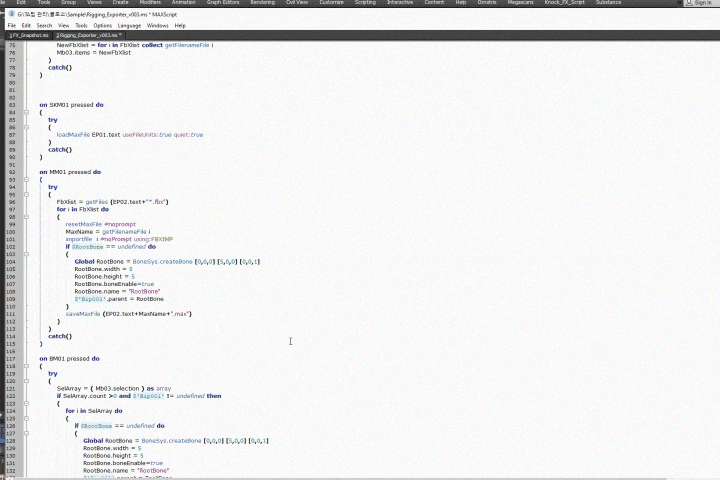Screen dimensions: 720x480
Task: Open the editor Windows menu
Action: (x=158, y=26)
